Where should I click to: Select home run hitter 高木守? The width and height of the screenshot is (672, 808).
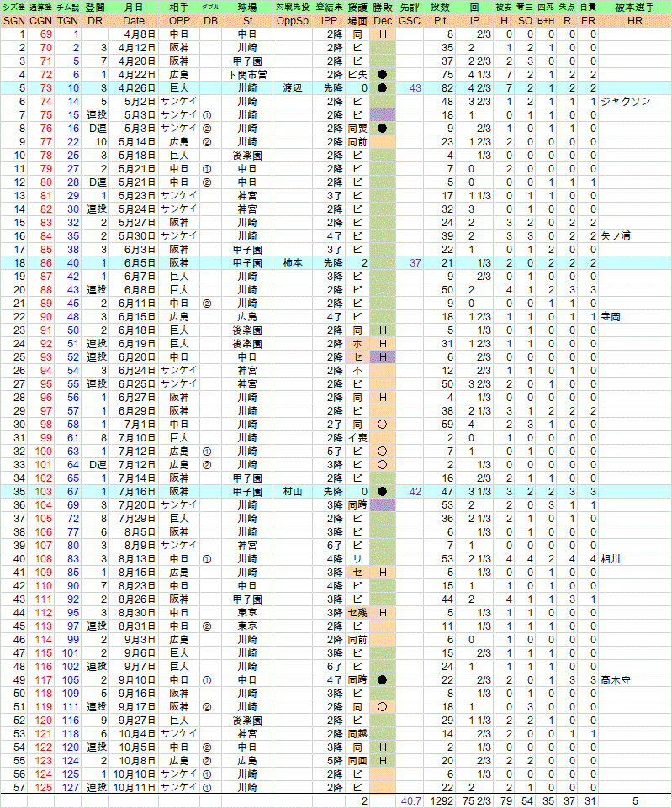616,680
